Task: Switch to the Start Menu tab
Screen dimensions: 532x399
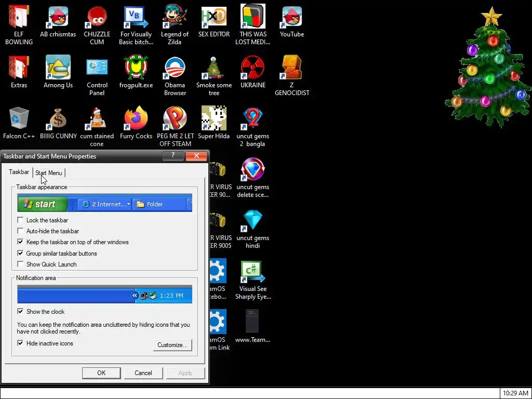Action: click(x=49, y=173)
